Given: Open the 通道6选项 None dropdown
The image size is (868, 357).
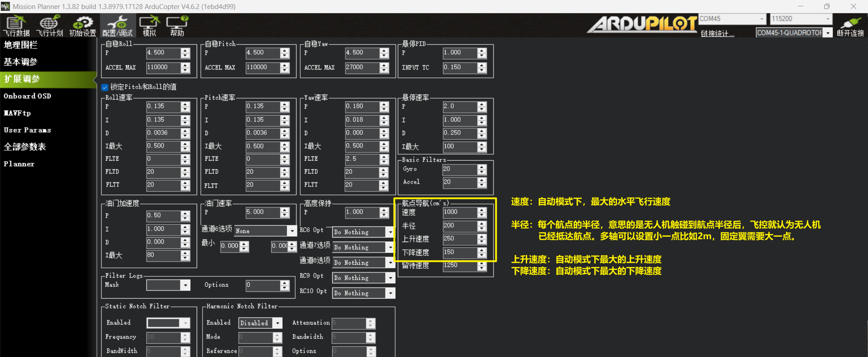Looking at the screenshot, I should pyautogui.click(x=292, y=231).
